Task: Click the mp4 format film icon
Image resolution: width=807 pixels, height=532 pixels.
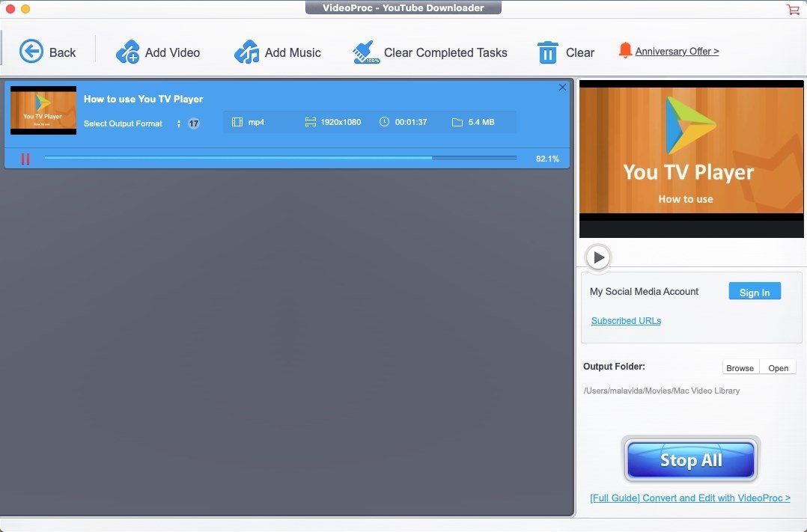Action: [237, 122]
